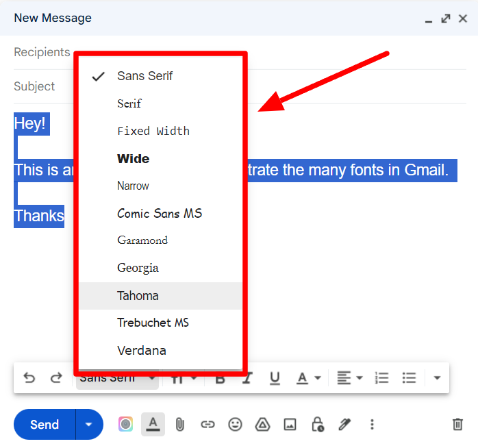478x448 pixels.
Task: Click the Recipients field
Action: pyautogui.click(x=240, y=53)
